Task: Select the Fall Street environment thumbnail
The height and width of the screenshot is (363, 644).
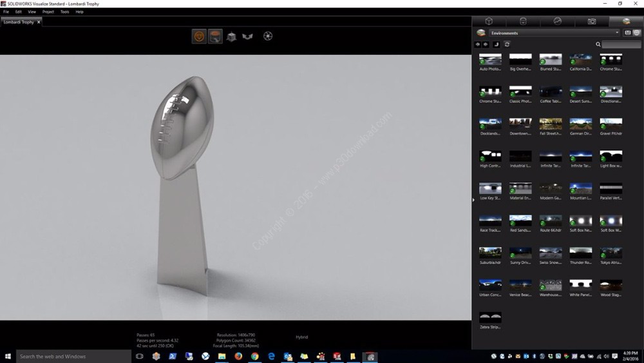Action: (x=551, y=124)
